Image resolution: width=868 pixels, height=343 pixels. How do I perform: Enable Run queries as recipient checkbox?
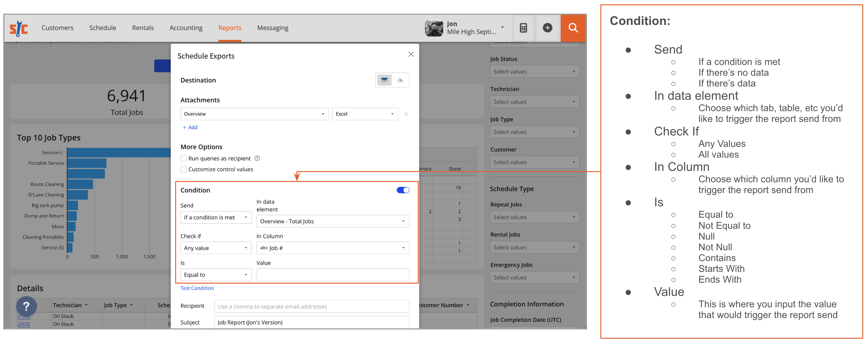[184, 159]
